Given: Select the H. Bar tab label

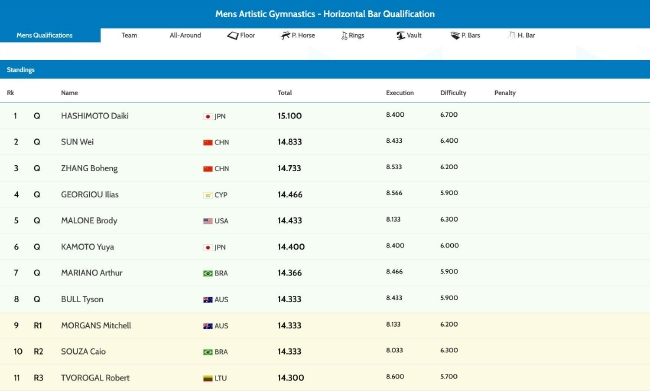Looking at the screenshot, I should click(526, 35).
